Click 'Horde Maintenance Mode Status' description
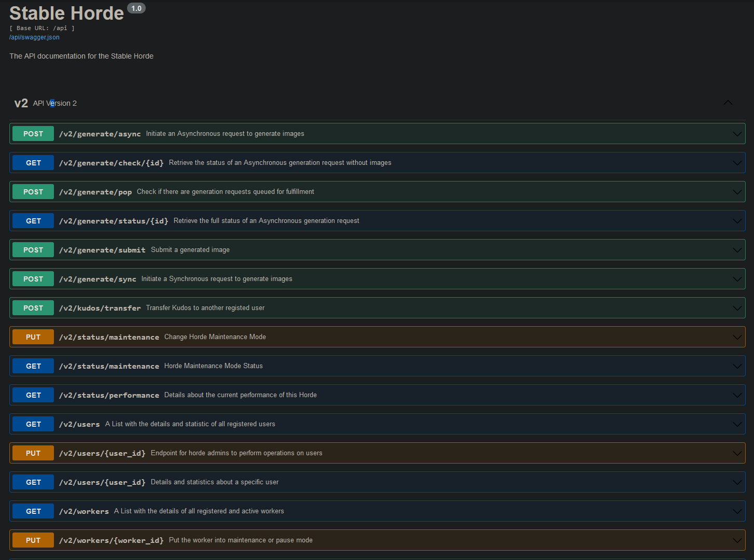The image size is (754, 560). (x=214, y=366)
